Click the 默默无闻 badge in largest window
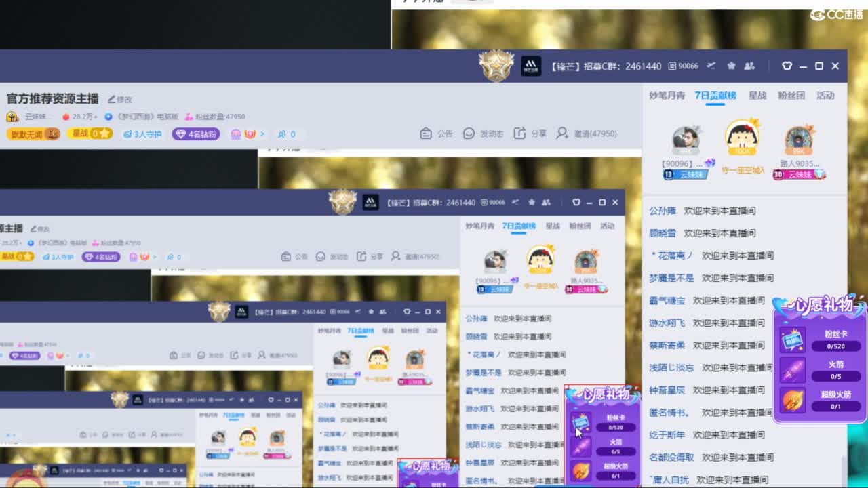Screen dimensions: 868x488 (33, 134)
